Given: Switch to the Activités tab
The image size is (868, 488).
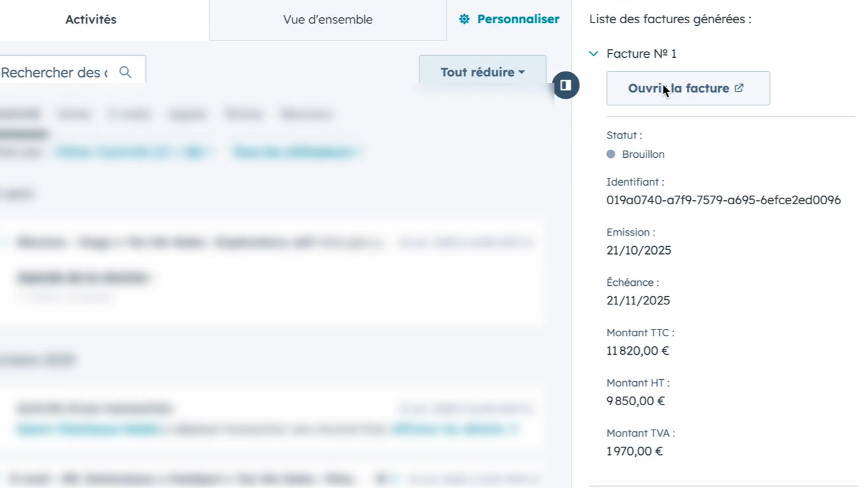Looking at the screenshot, I should coord(90,19).
